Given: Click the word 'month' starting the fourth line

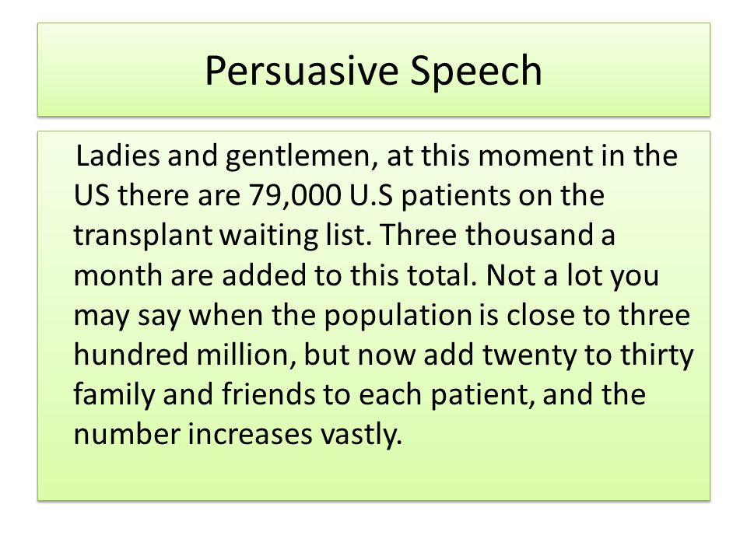Looking at the screenshot, I should coord(117,275).
